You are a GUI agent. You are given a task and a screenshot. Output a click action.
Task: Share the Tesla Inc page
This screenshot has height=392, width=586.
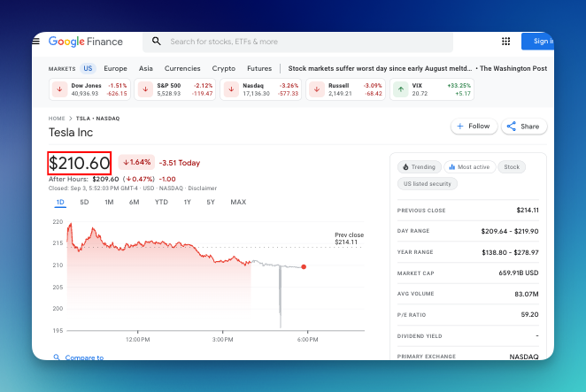[524, 127]
